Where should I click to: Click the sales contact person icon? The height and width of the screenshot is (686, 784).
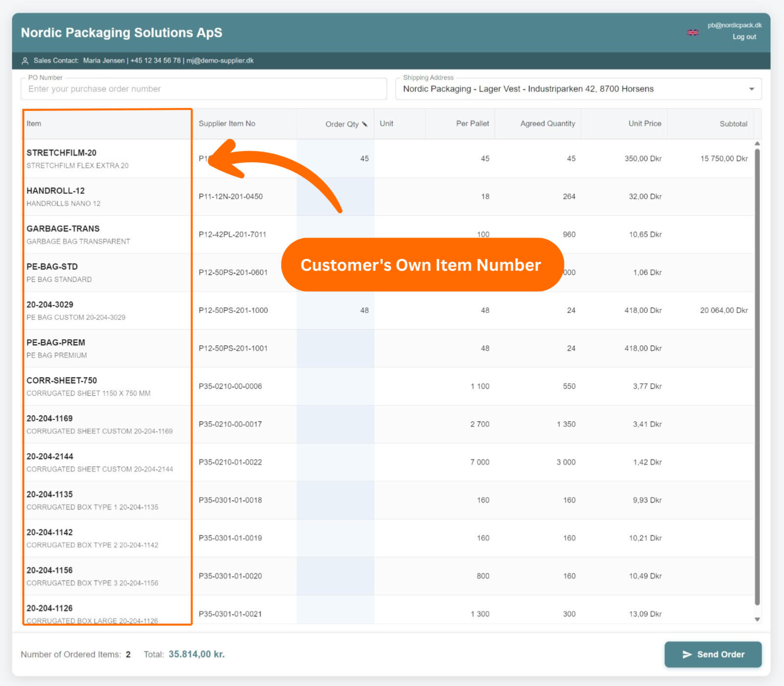(25, 61)
